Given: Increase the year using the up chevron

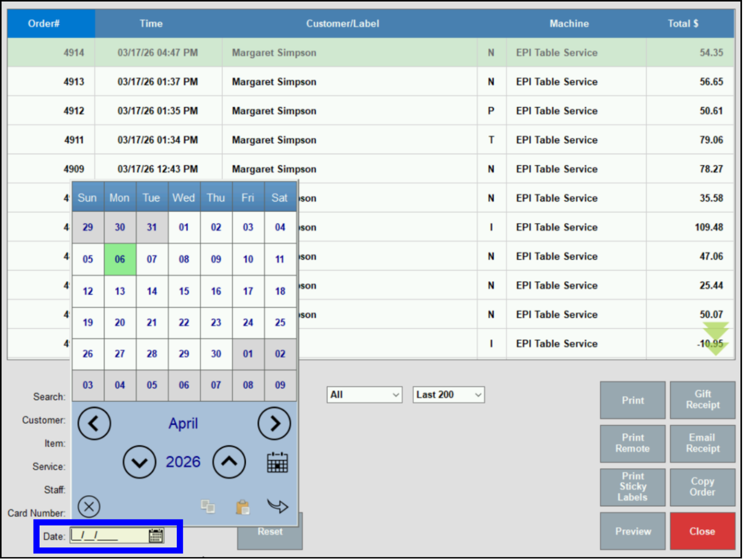Looking at the screenshot, I should point(229,462).
